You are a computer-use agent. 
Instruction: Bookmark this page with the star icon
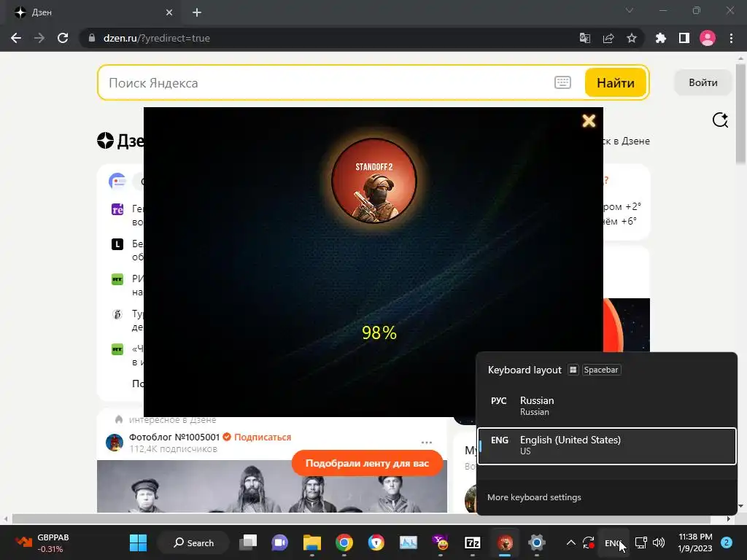pos(632,38)
